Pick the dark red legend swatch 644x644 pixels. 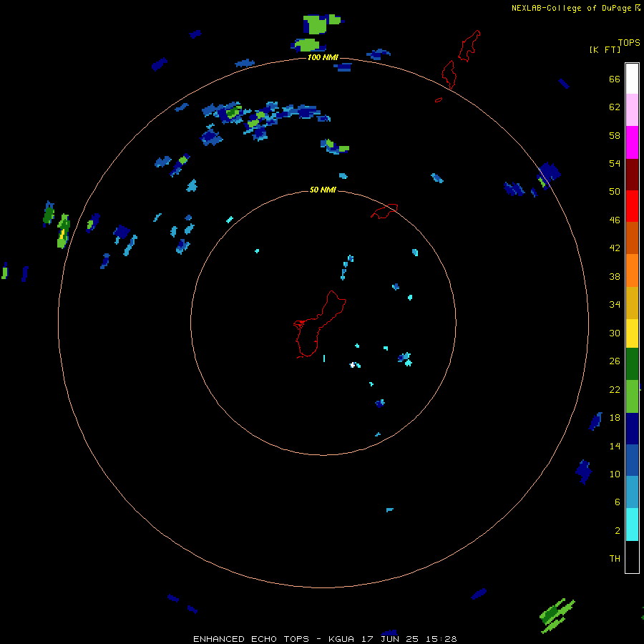[632, 174]
